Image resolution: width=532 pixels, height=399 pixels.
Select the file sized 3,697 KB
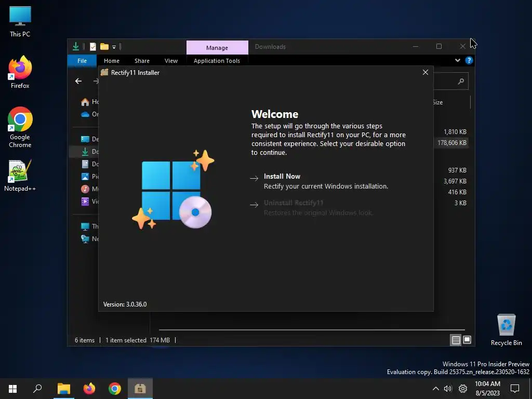(x=455, y=181)
